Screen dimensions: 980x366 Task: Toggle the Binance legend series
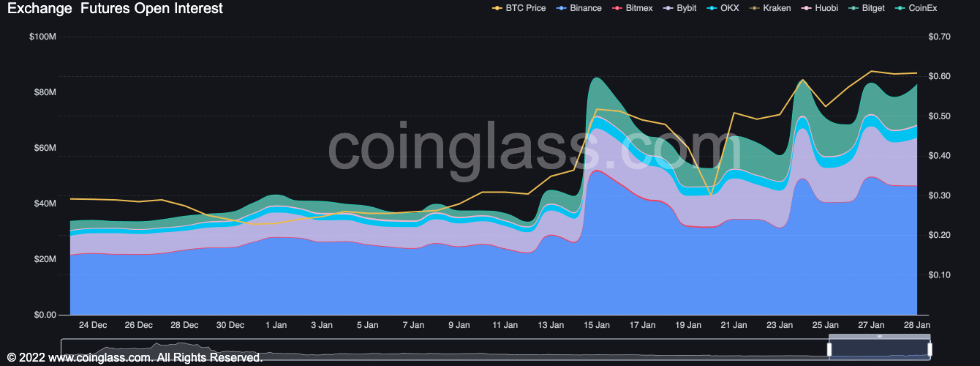(x=578, y=8)
